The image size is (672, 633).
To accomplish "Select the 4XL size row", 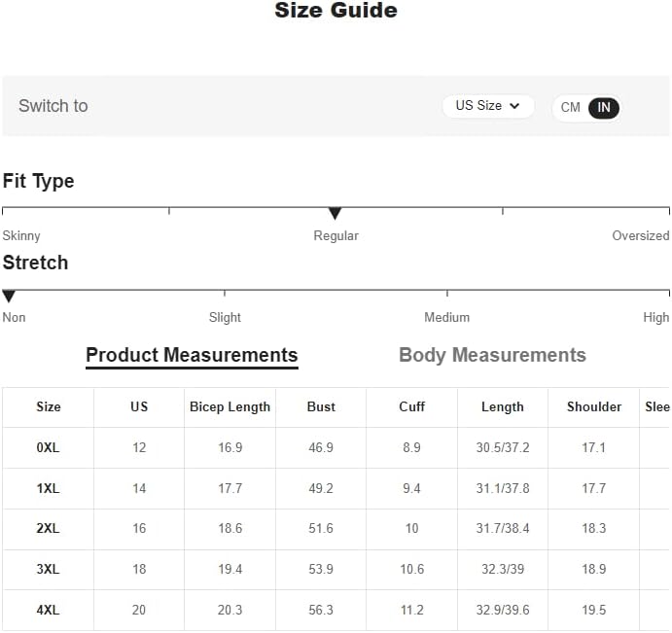I will pos(336,610).
